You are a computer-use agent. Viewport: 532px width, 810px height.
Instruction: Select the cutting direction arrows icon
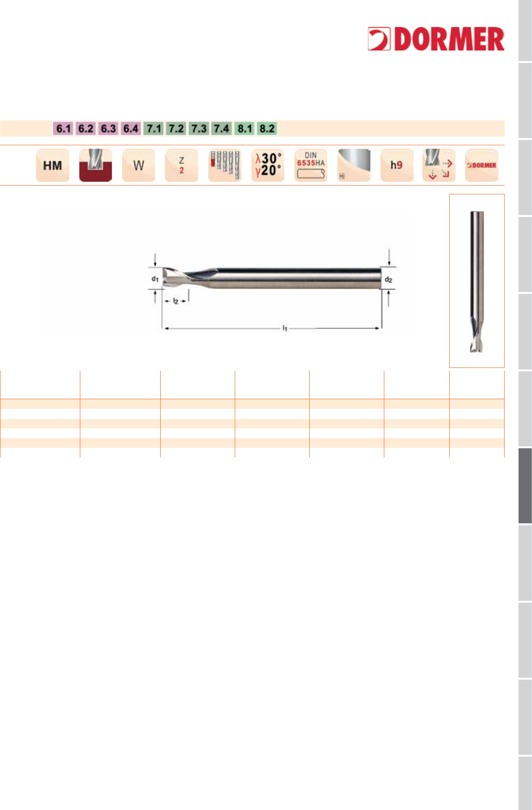[439, 165]
